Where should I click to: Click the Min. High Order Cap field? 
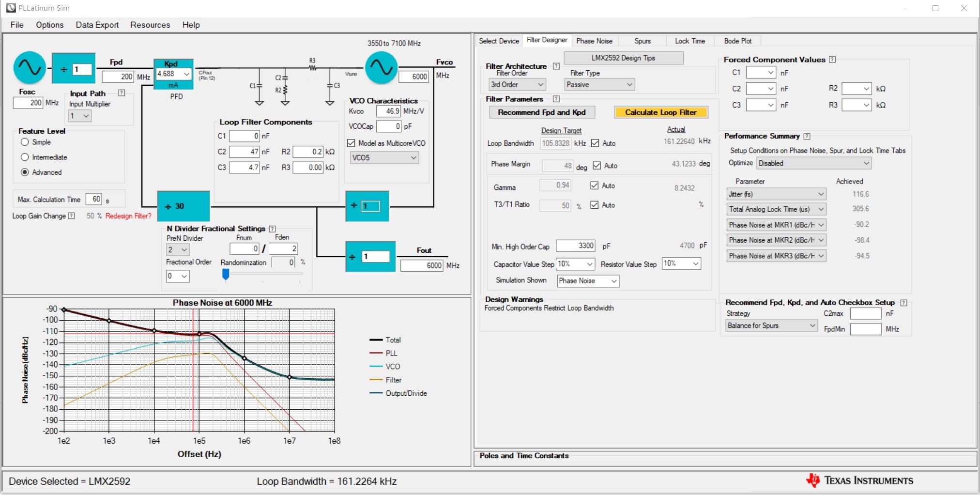576,246
